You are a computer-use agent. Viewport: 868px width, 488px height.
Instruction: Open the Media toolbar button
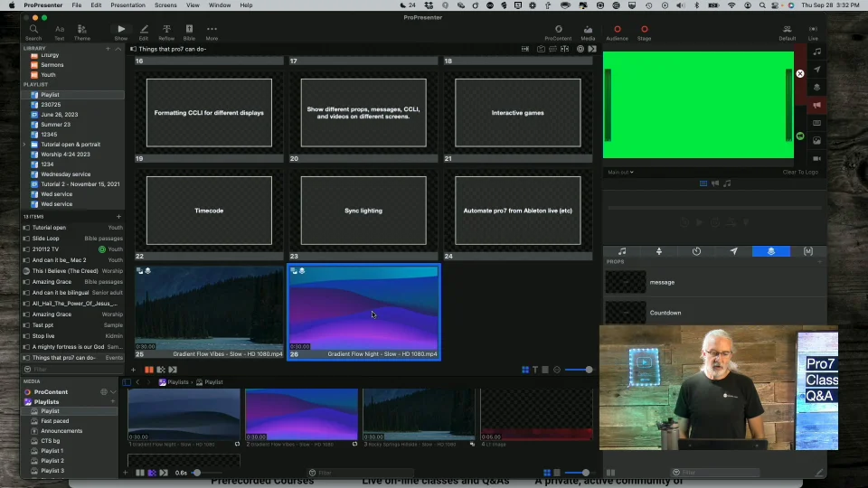tap(588, 33)
